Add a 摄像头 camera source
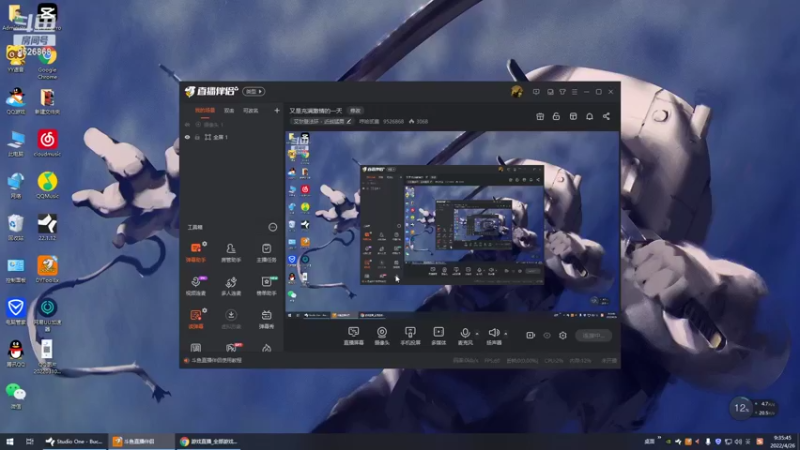 pyautogui.click(x=382, y=336)
